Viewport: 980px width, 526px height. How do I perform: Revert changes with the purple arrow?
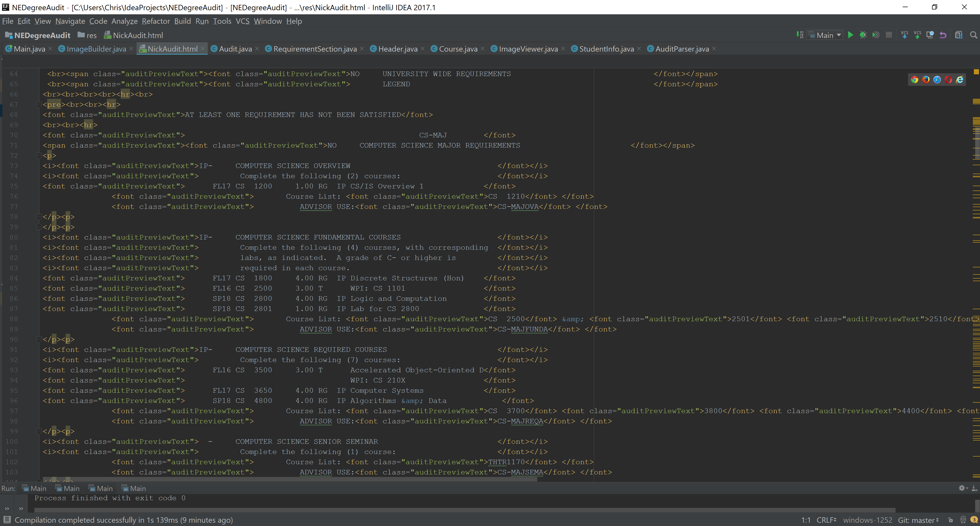pyautogui.click(x=943, y=35)
